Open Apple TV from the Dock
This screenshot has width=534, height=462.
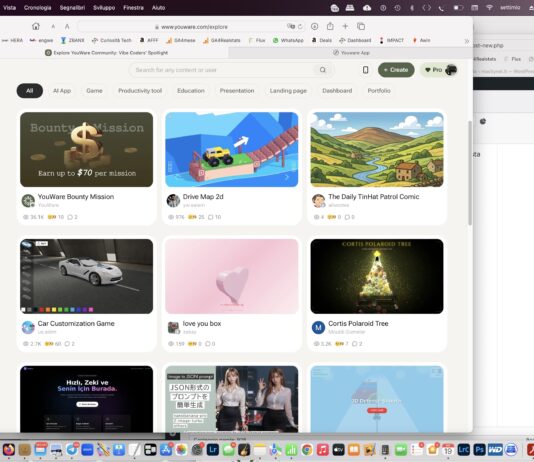point(338,449)
